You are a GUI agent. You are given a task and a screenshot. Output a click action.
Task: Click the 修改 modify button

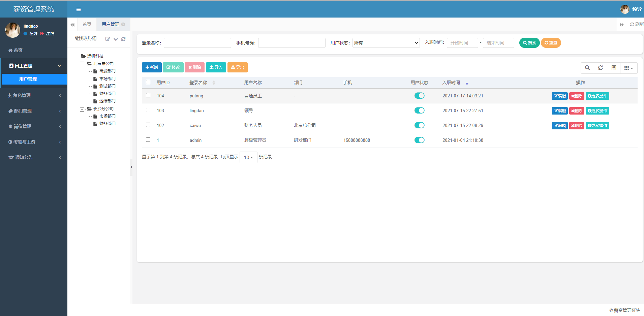coord(173,67)
